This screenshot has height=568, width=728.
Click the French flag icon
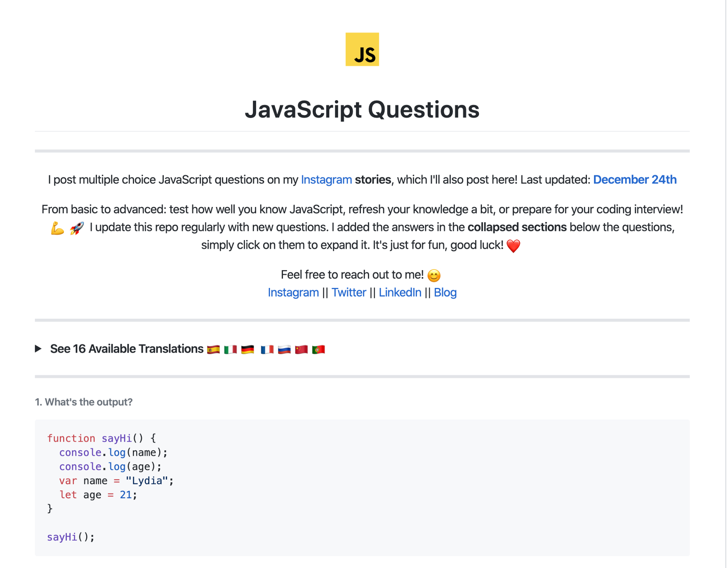pos(267,349)
